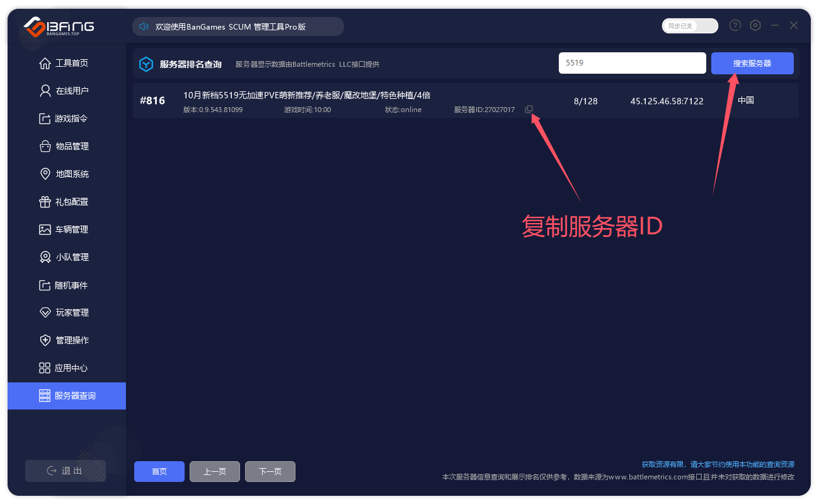Click 退出 logout button
This screenshot has width=819, height=504.
pyautogui.click(x=66, y=471)
